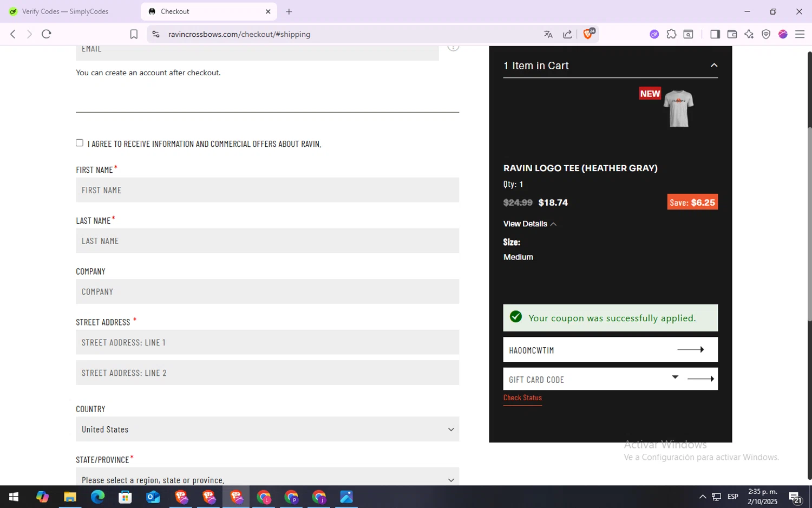The image size is (812, 508).
Task: Click the browser forward arrow
Action: tap(29, 34)
